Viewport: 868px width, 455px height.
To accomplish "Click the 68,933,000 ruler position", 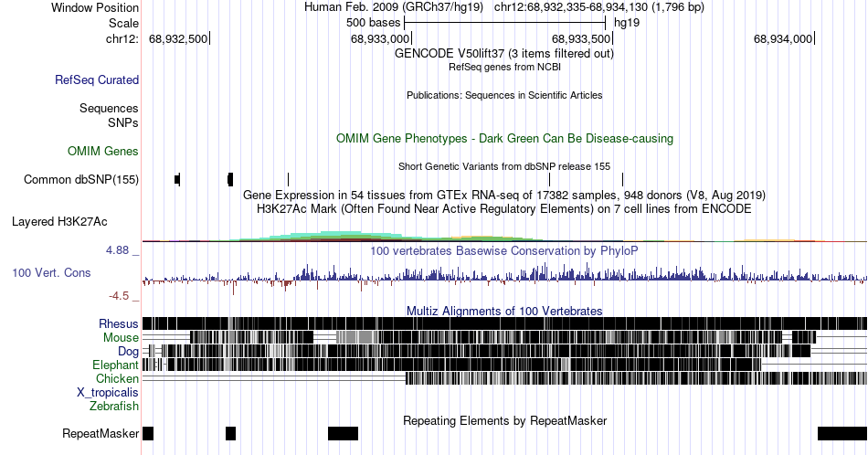I will click(x=380, y=38).
